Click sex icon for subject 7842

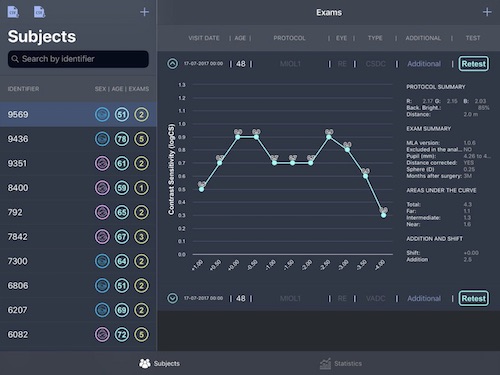tap(102, 237)
